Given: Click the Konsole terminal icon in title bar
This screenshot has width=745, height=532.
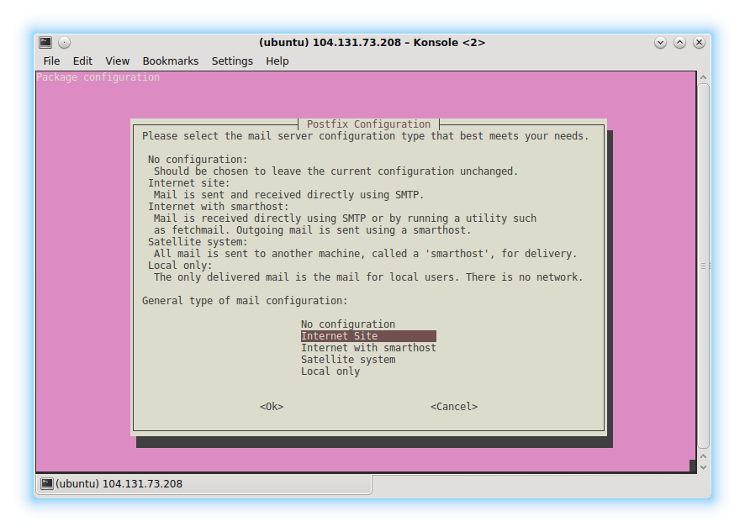Looking at the screenshot, I should 46,42.
